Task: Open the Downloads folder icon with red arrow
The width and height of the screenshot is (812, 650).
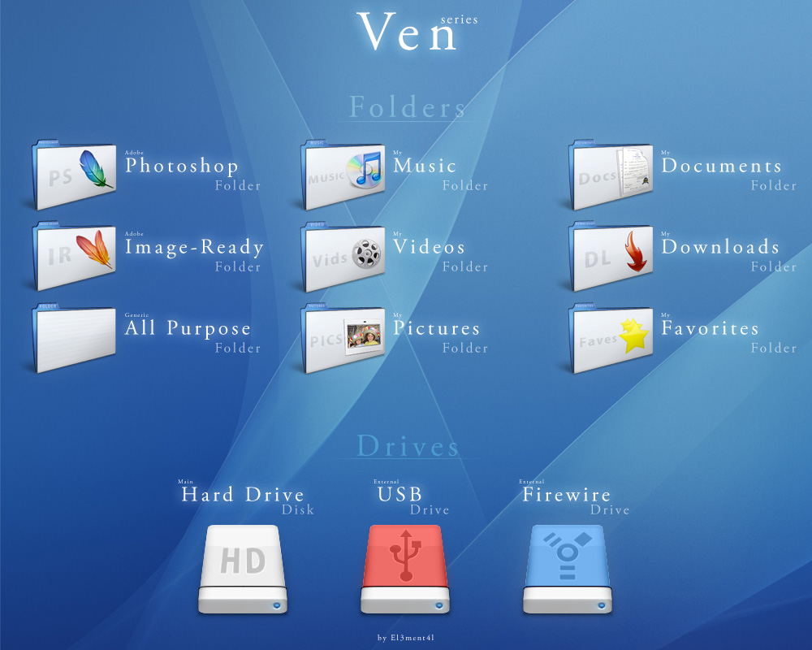Action: coord(611,256)
